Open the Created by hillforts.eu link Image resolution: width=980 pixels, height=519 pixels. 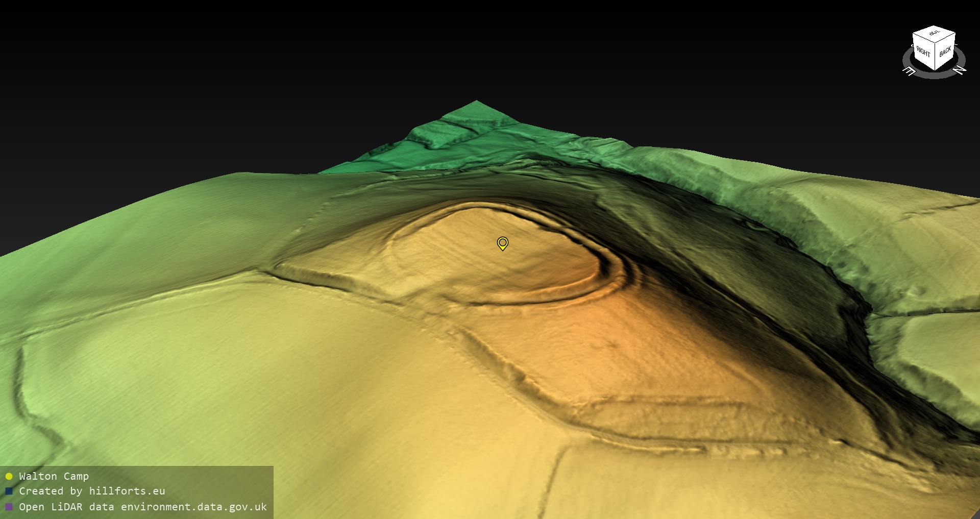pyautogui.click(x=92, y=491)
